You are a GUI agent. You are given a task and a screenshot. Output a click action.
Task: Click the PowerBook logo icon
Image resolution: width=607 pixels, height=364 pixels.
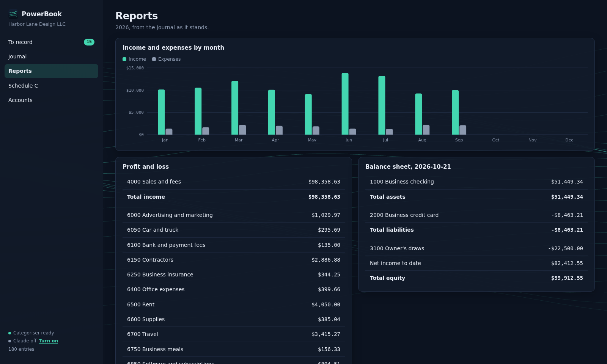click(x=13, y=14)
